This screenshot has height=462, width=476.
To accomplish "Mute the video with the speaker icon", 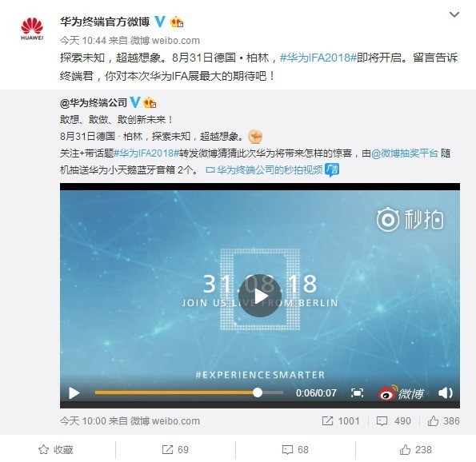I will click(x=446, y=392).
